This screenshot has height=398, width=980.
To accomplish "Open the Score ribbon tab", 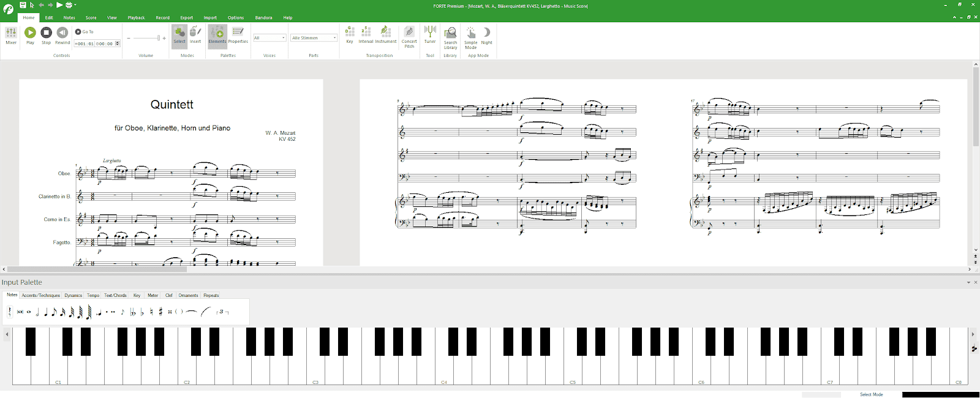I will tap(91, 18).
